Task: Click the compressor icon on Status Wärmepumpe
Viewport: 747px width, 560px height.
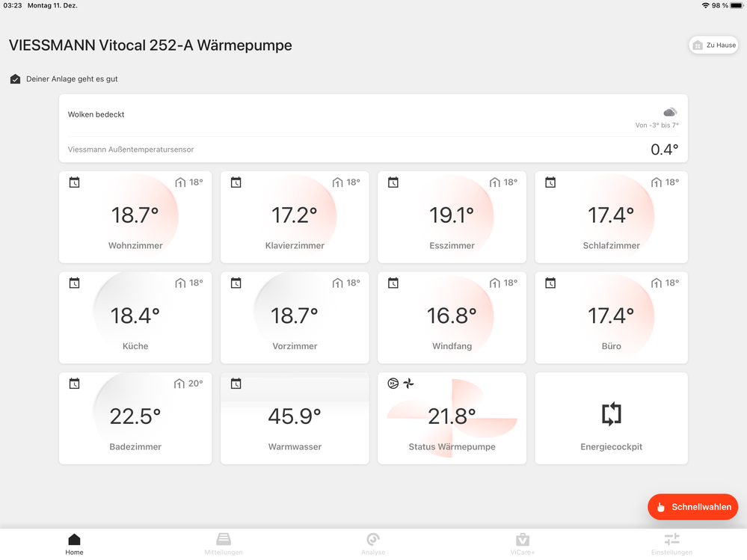Action: [x=393, y=384]
